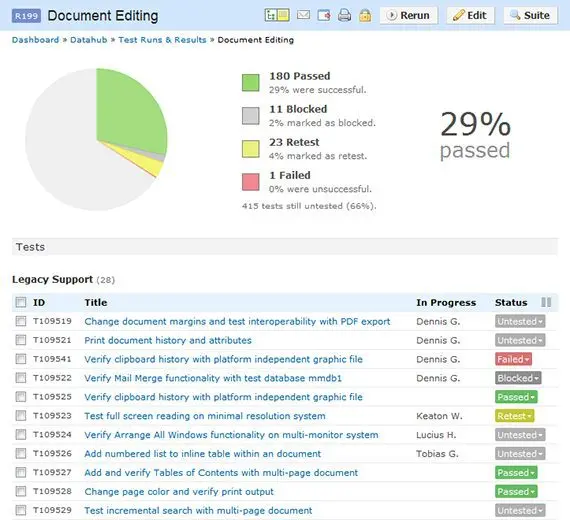Open 'Verify Mail Merge functionality' test
This screenshot has height=520, width=570.
[213, 378]
